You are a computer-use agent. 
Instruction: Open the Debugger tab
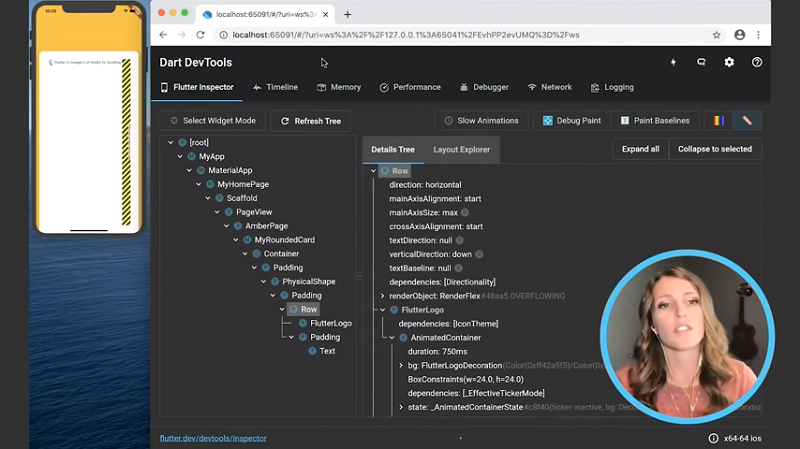(x=484, y=87)
